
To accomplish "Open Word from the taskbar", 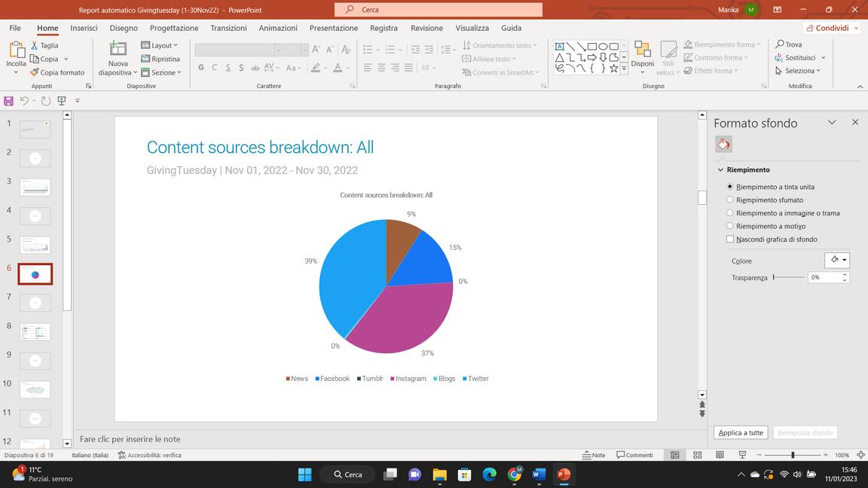I will (538, 474).
